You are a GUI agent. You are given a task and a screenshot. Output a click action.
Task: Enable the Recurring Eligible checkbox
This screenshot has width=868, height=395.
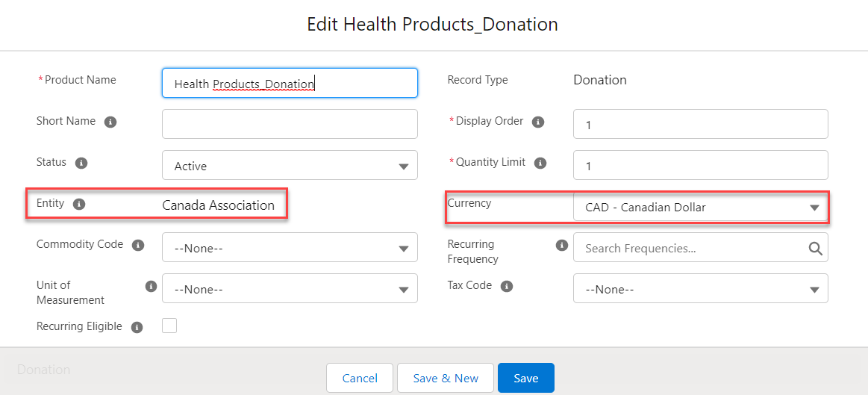coord(169,326)
